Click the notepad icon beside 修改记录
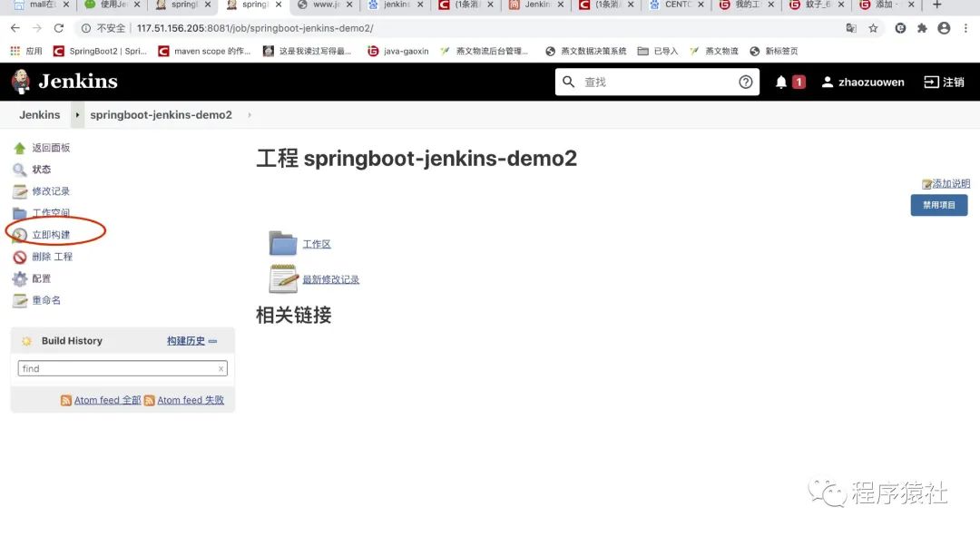 [19, 191]
